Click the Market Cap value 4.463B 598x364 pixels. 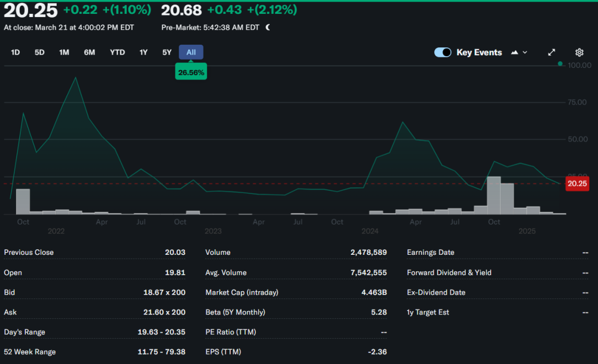pos(374,292)
